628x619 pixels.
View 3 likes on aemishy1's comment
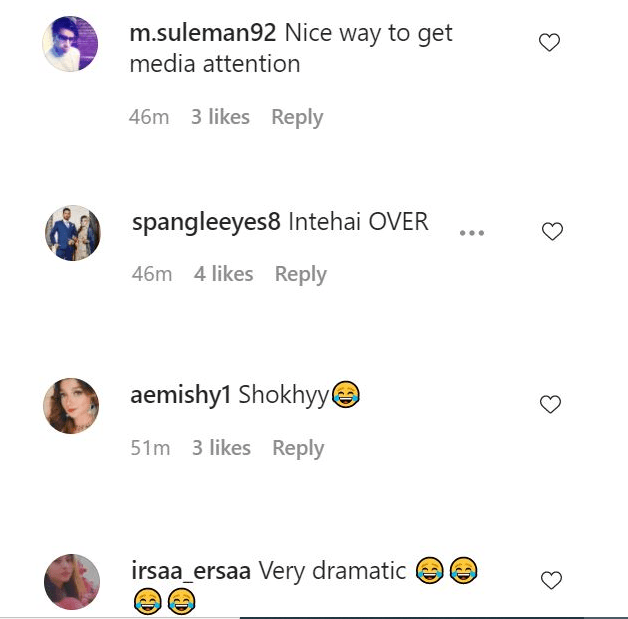coord(221,448)
